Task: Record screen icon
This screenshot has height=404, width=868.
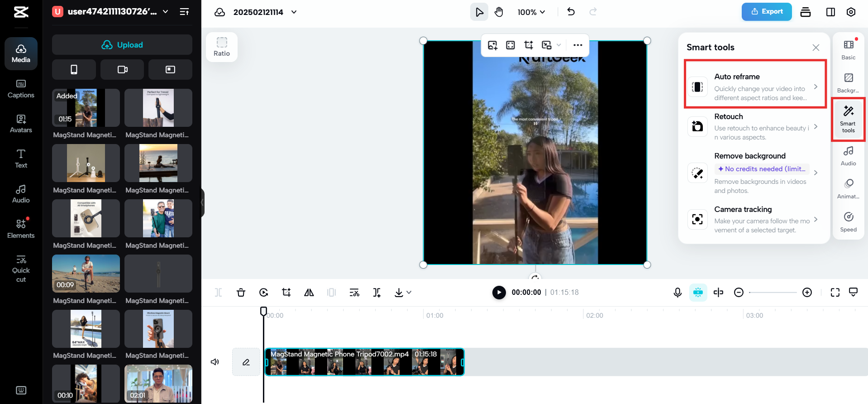Action: pyautogui.click(x=170, y=69)
